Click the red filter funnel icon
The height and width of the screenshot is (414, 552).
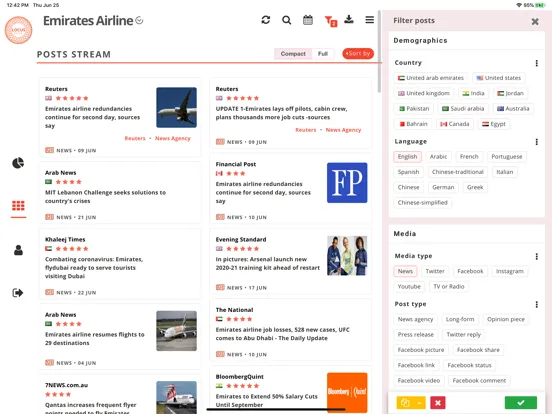[330, 21]
